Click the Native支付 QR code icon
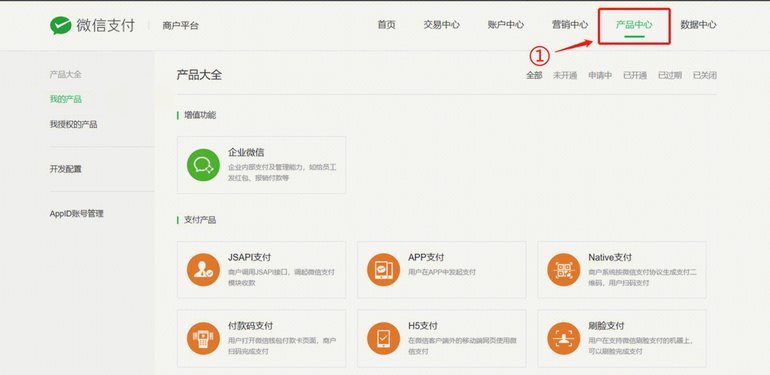The image size is (770, 375). 564,269
